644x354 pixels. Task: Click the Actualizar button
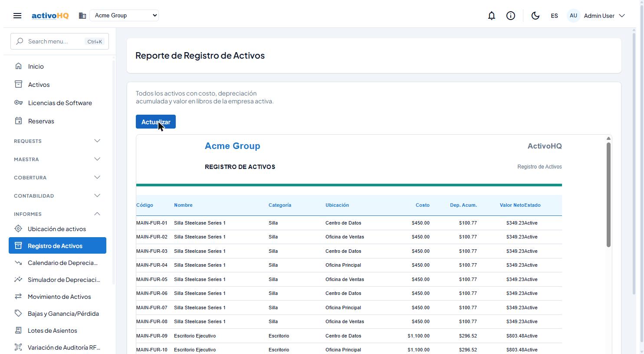156,122
